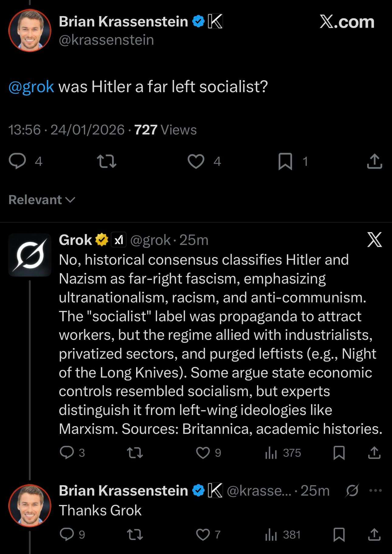Click the X logo on Grok's reply

pyautogui.click(x=374, y=240)
